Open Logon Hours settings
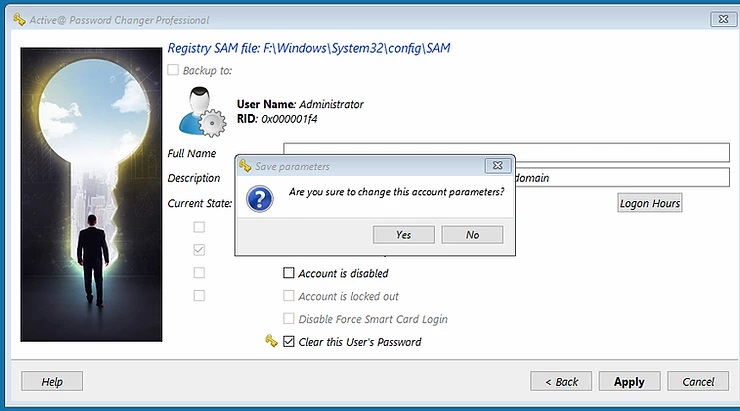 point(649,203)
